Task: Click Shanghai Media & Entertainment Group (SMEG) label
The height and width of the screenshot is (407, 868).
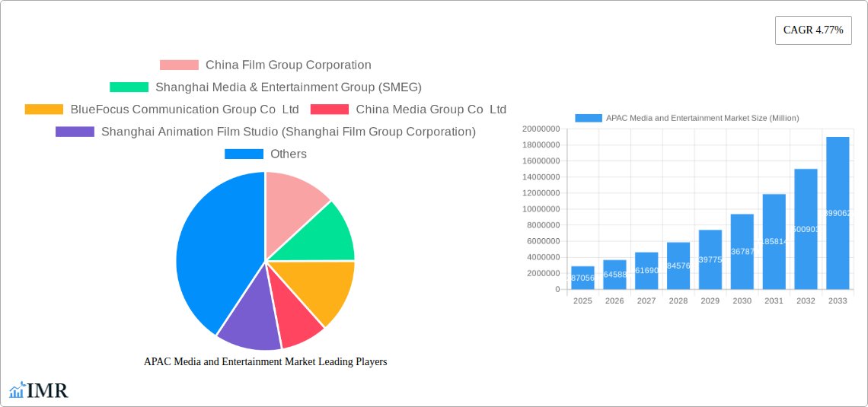Action: pyautogui.click(x=289, y=87)
